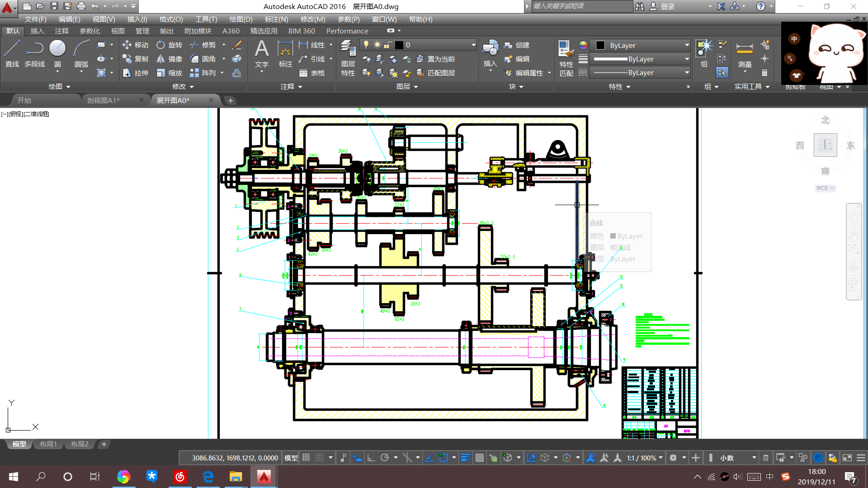Click Set Current (置为当前) layer button

pos(436,59)
